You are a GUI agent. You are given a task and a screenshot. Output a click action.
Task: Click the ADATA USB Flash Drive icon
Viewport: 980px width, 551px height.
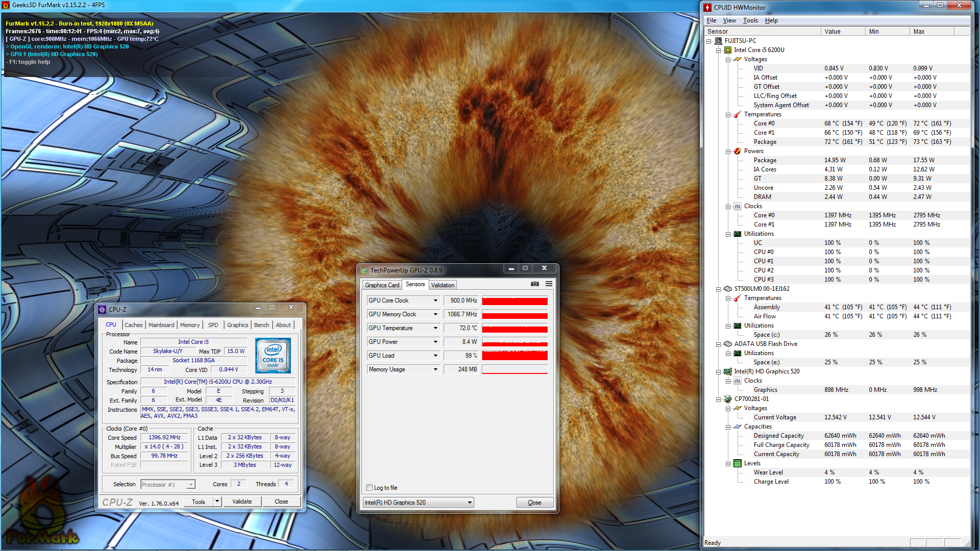pyautogui.click(x=728, y=344)
